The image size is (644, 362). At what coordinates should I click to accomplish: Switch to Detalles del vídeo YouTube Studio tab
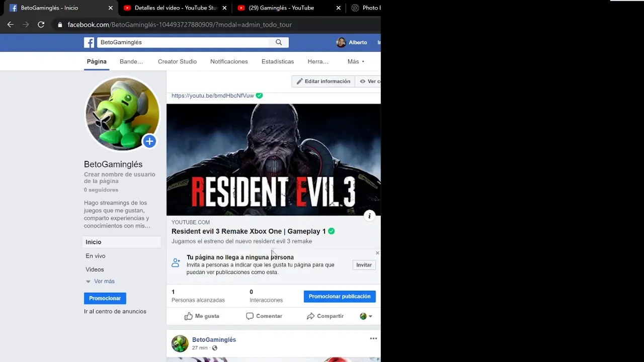(175, 8)
